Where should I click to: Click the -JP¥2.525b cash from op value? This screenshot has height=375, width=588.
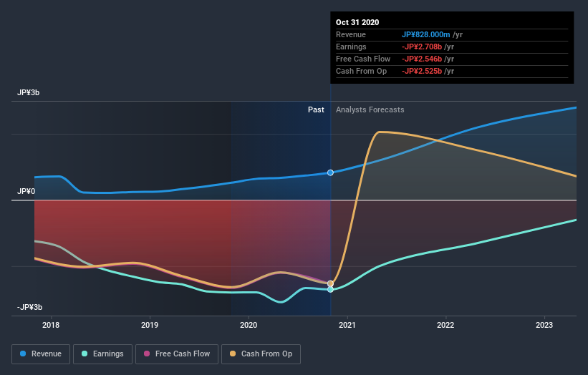point(422,71)
